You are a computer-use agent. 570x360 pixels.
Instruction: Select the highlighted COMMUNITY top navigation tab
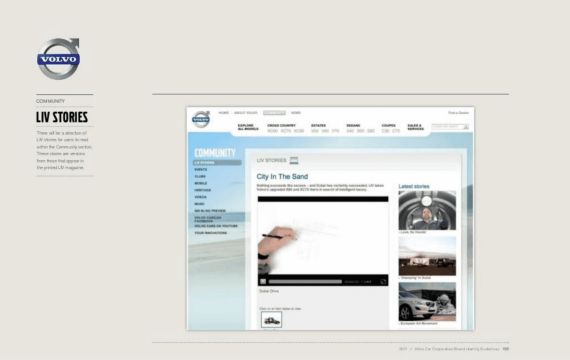(x=274, y=113)
